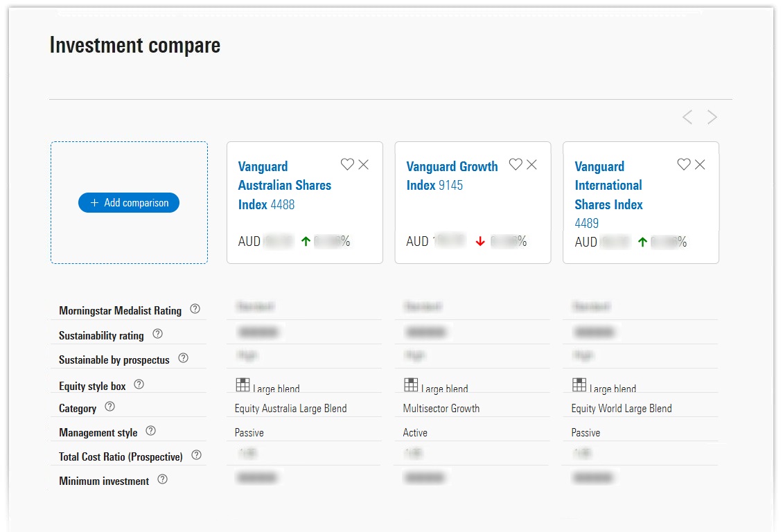Viewport: 783px width, 532px height.
Task: Open Vanguard Australian Shares Index link
Action: (284, 185)
